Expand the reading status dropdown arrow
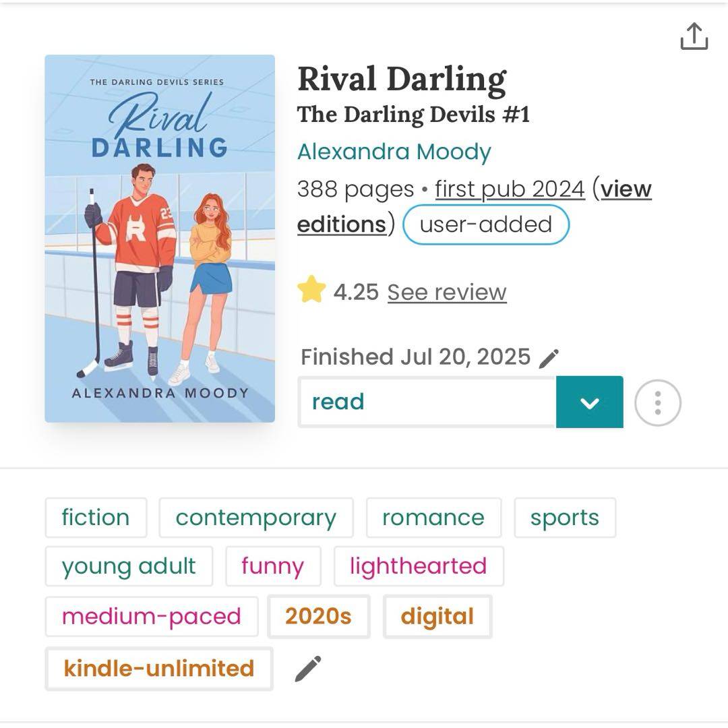The width and height of the screenshot is (728, 728). click(x=589, y=402)
